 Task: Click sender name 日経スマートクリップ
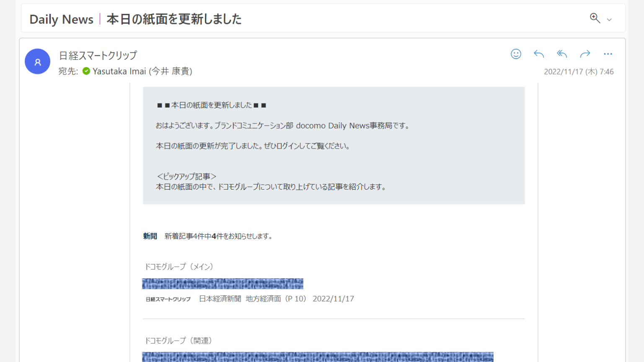coord(98,55)
